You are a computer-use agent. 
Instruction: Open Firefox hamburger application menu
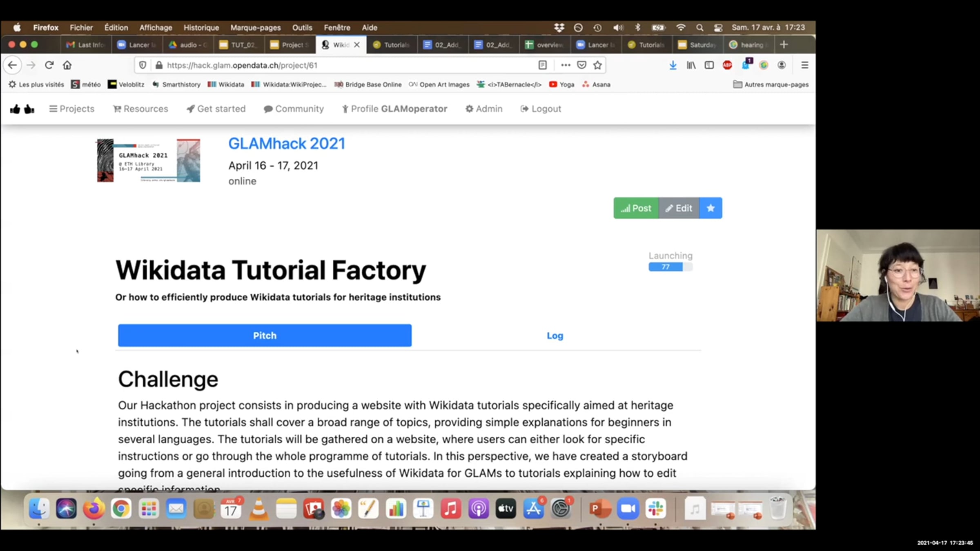click(804, 65)
